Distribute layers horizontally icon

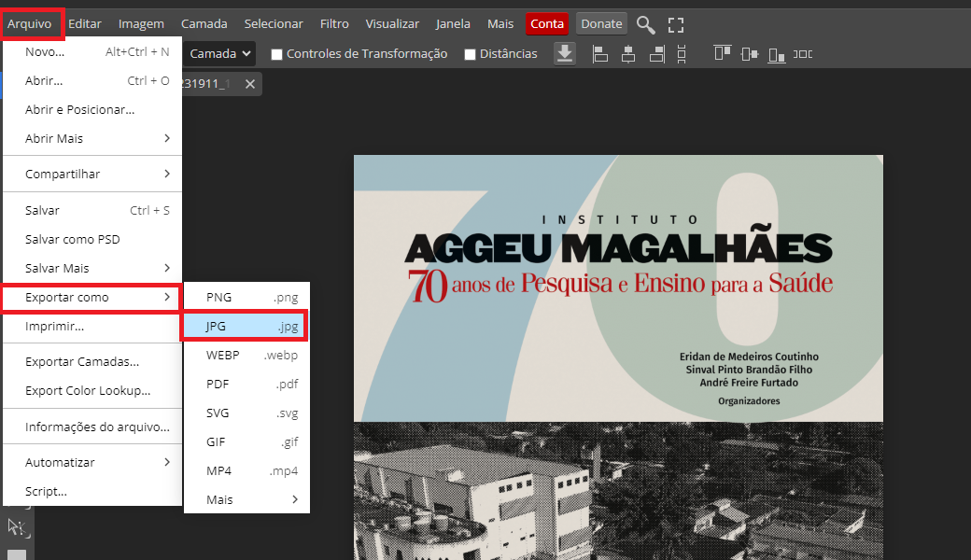803,54
